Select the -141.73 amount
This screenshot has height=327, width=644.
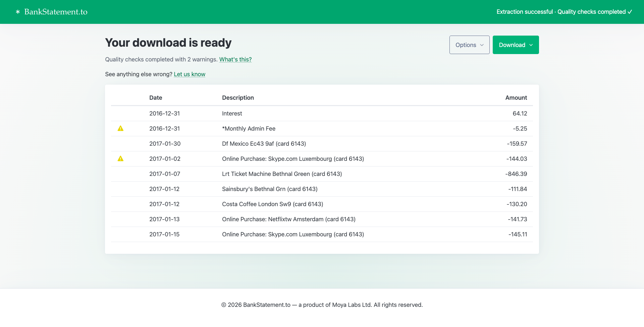tap(517, 219)
